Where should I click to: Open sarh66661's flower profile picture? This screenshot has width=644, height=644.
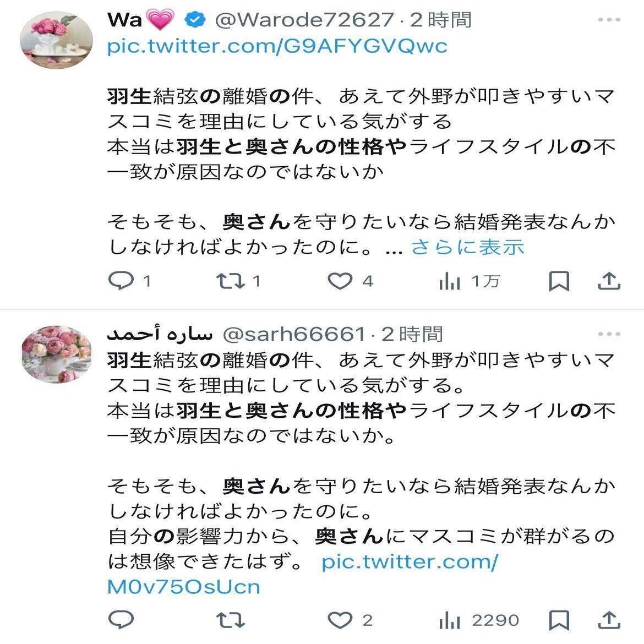pyautogui.click(x=57, y=354)
